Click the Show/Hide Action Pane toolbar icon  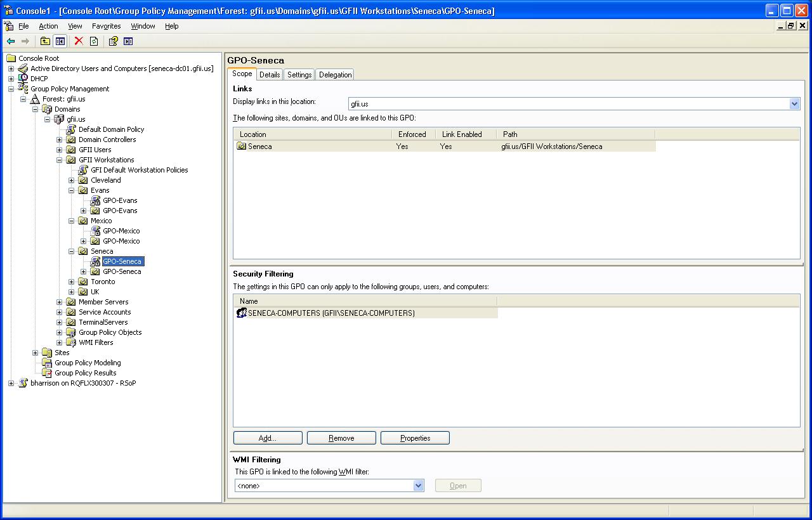click(129, 41)
